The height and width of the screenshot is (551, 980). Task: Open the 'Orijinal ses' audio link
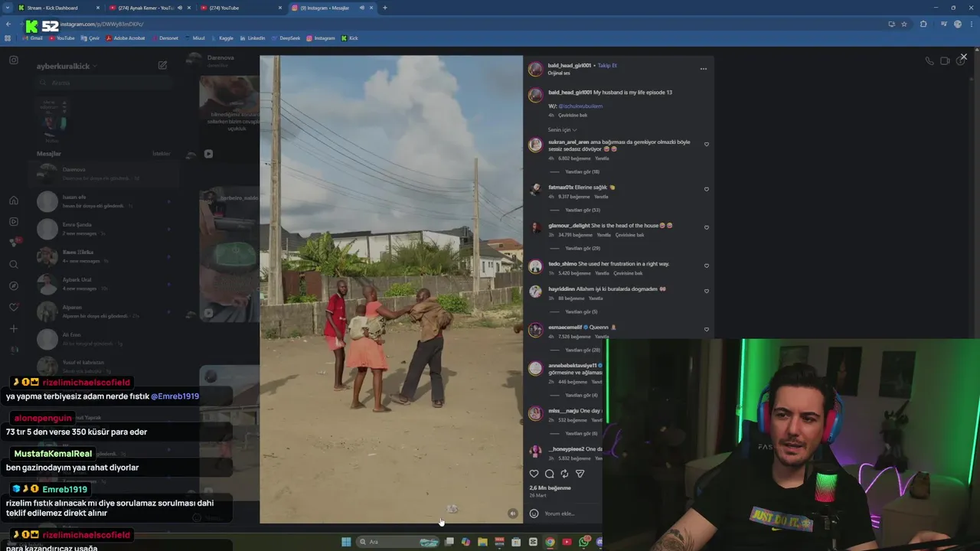click(x=559, y=73)
